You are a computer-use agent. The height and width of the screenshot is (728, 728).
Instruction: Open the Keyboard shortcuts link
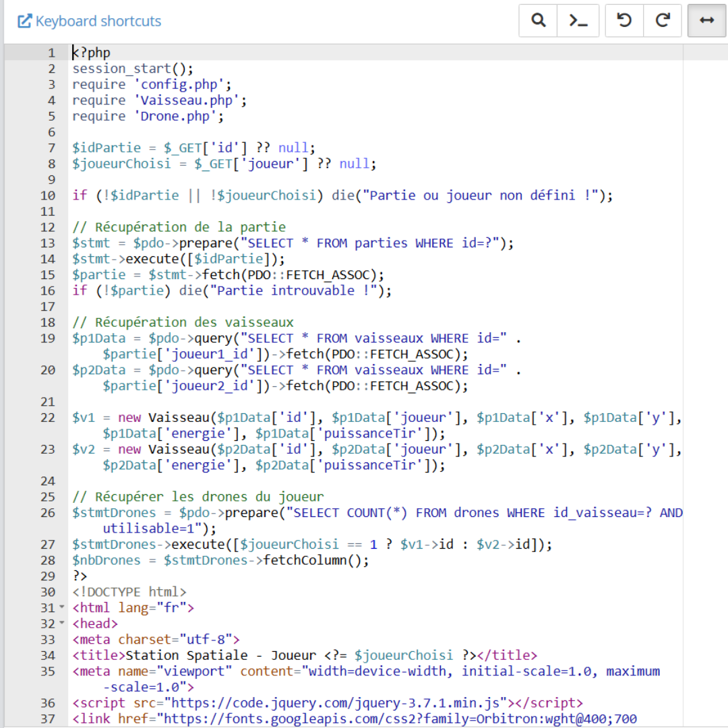[98, 22]
